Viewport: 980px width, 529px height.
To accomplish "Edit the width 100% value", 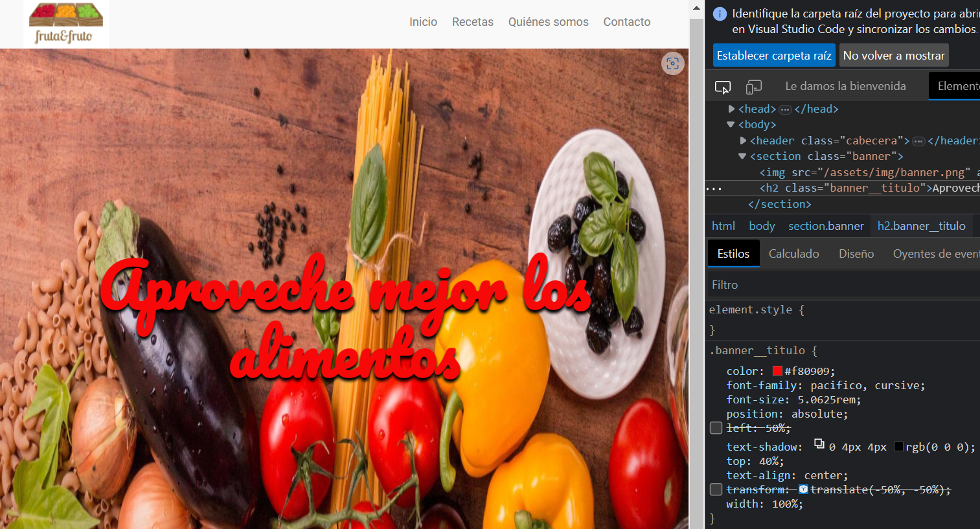I will click(784, 504).
